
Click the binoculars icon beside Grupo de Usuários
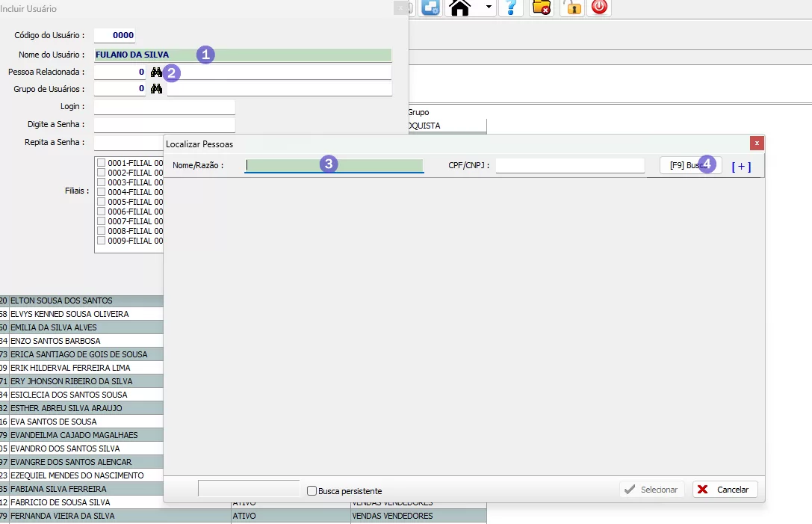[x=156, y=89]
